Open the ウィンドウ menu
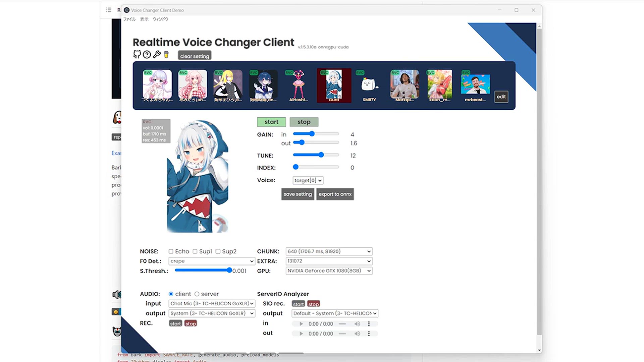 [160, 19]
